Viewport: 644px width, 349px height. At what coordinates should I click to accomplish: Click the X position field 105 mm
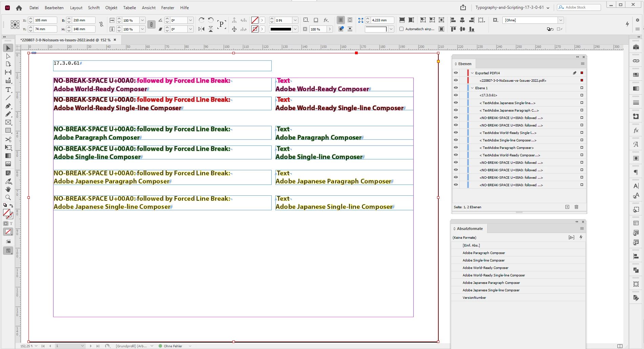[x=45, y=20]
